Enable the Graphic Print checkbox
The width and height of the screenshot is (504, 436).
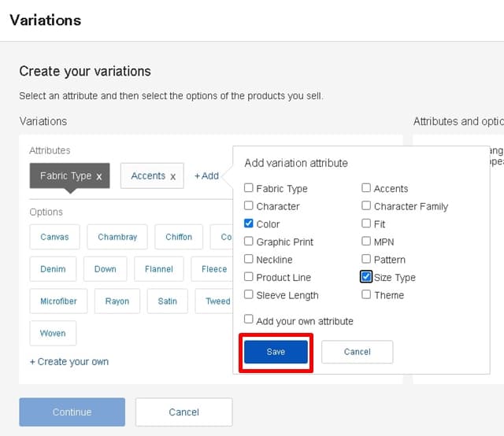(x=249, y=242)
